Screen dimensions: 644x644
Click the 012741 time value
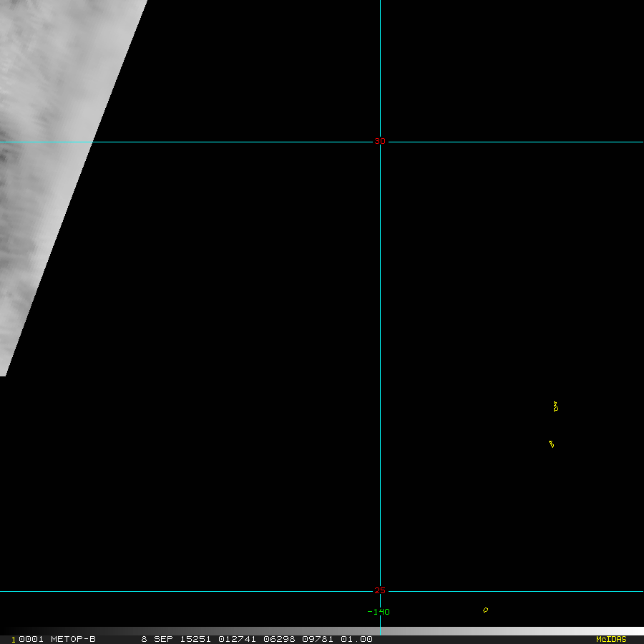click(237, 639)
